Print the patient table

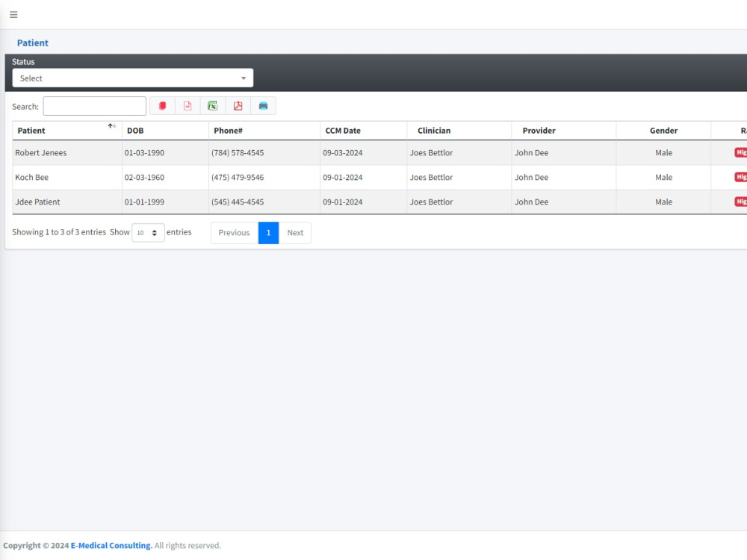point(263,106)
